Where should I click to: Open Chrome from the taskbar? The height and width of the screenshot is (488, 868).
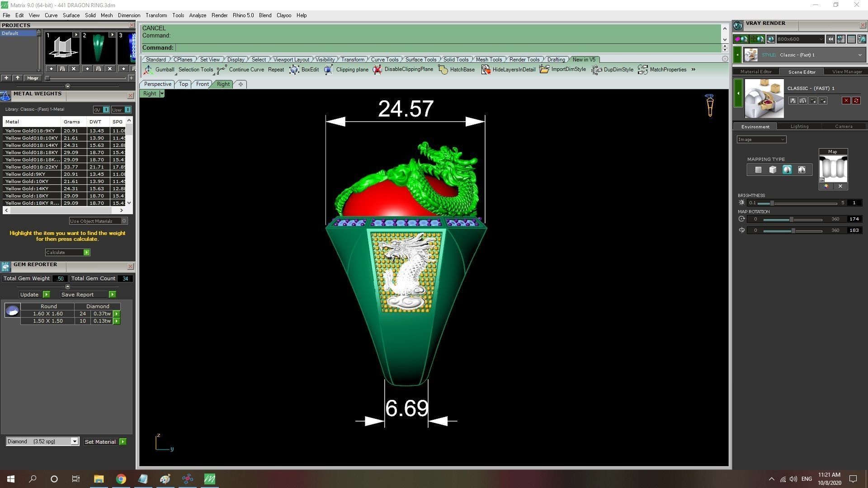[x=121, y=479]
